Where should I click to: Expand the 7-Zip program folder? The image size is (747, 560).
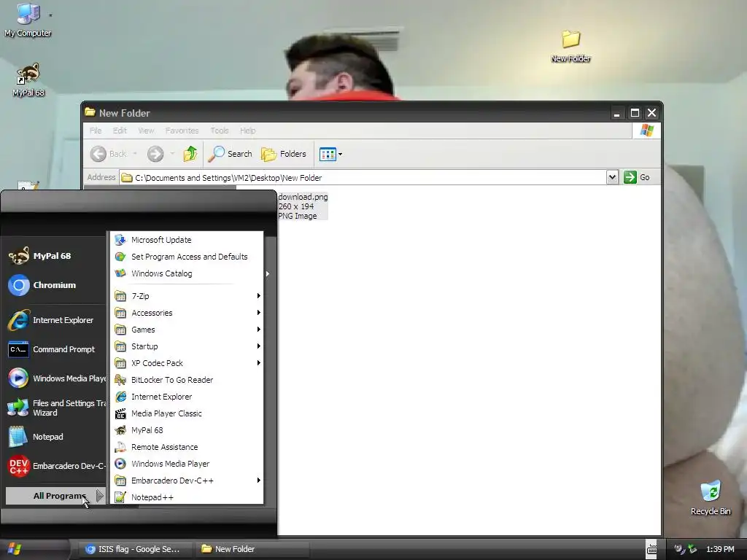coord(187,296)
